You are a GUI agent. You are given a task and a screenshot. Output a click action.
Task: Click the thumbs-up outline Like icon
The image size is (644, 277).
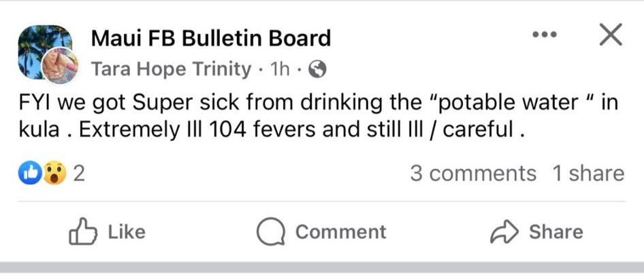pos(82,232)
